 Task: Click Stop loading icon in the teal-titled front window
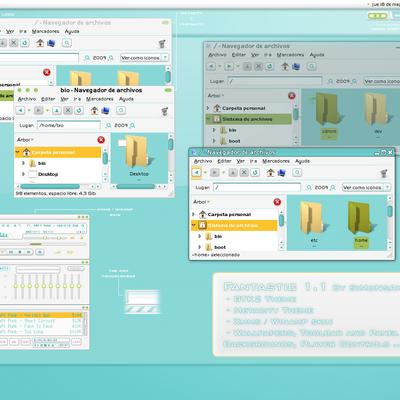244,172
